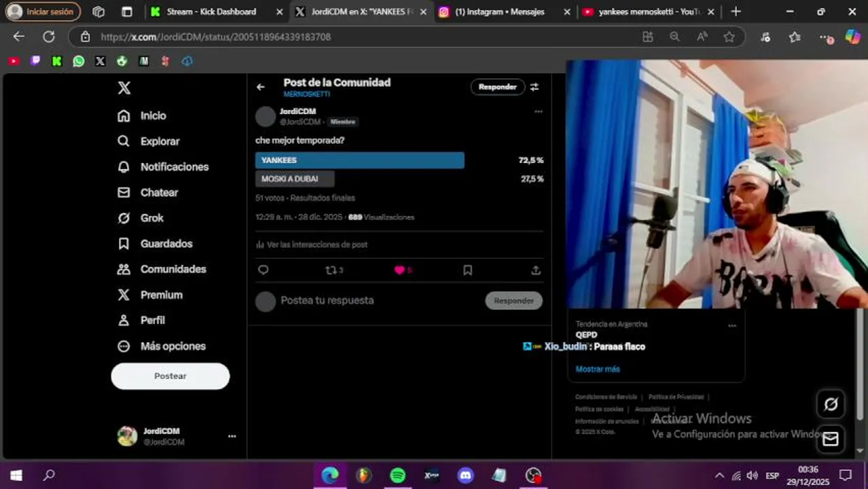Open a new browser tab
The image size is (868, 489).
tap(736, 12)
